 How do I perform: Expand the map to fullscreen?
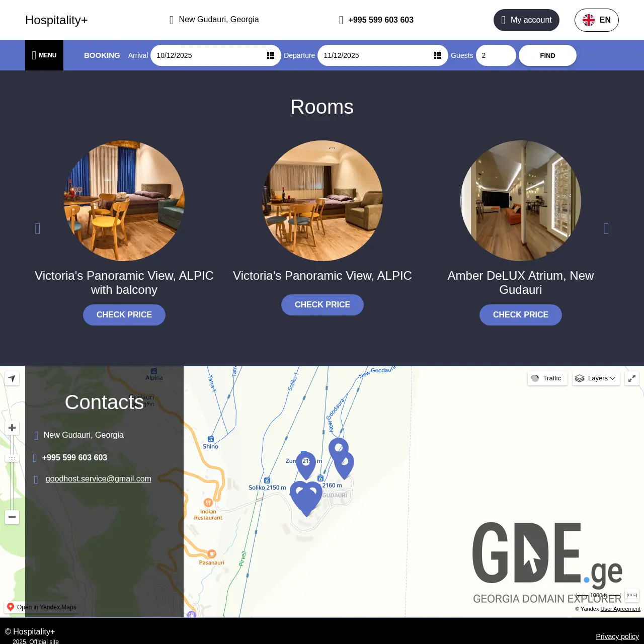coord(631,378)
